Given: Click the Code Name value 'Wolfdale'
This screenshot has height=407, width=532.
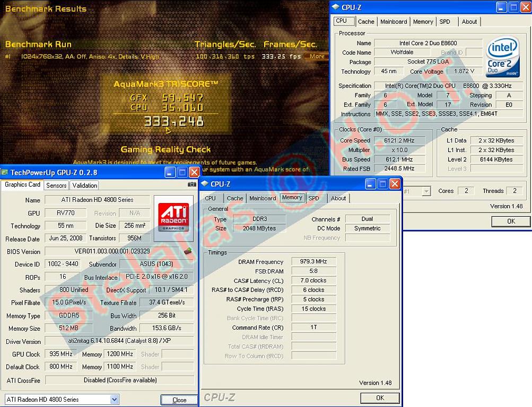Looking at the screenshot, I should tap(402, 52).
